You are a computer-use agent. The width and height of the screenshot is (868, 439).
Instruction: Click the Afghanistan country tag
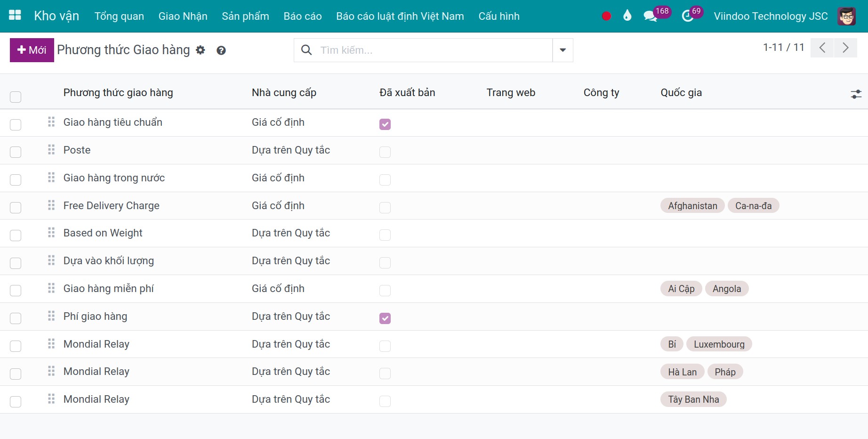(692, 206)
